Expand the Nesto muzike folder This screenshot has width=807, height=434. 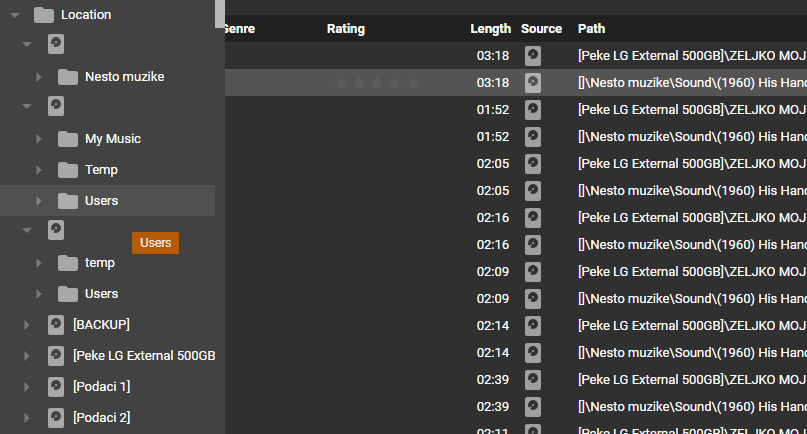tap(39, 77)
